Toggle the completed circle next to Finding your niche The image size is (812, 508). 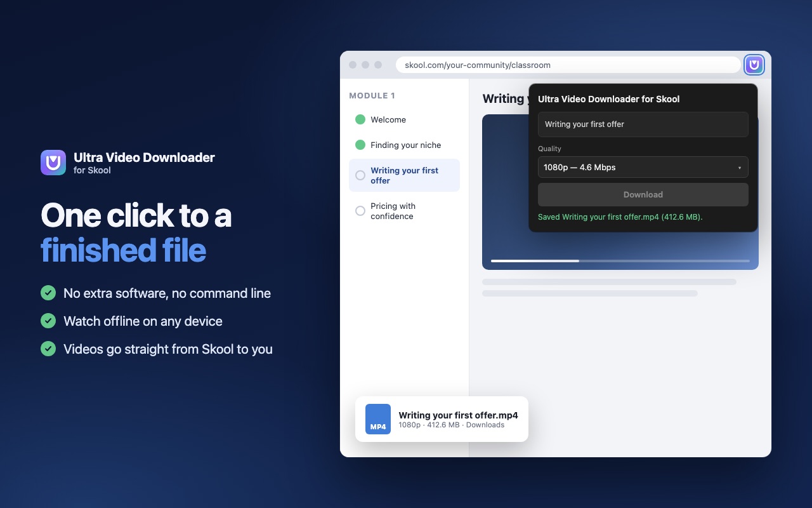tap(360, 145)
